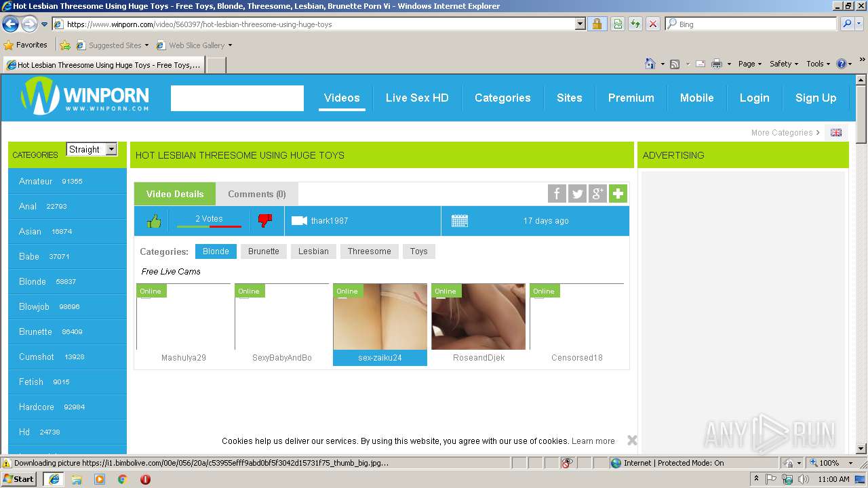Click the browser address bar

click(319, 24)
